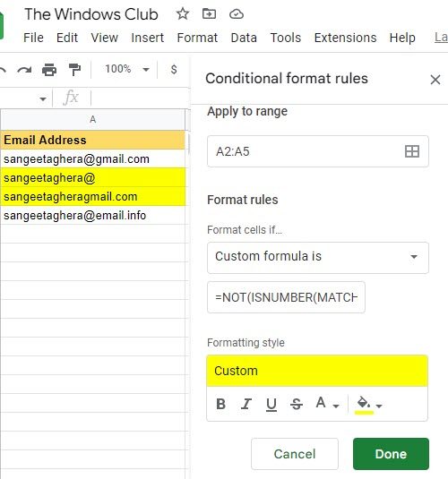Viewport: 448px width, 479px height.
Task: Expand the text color dropdown arrow
Action: tap(336, 406)
